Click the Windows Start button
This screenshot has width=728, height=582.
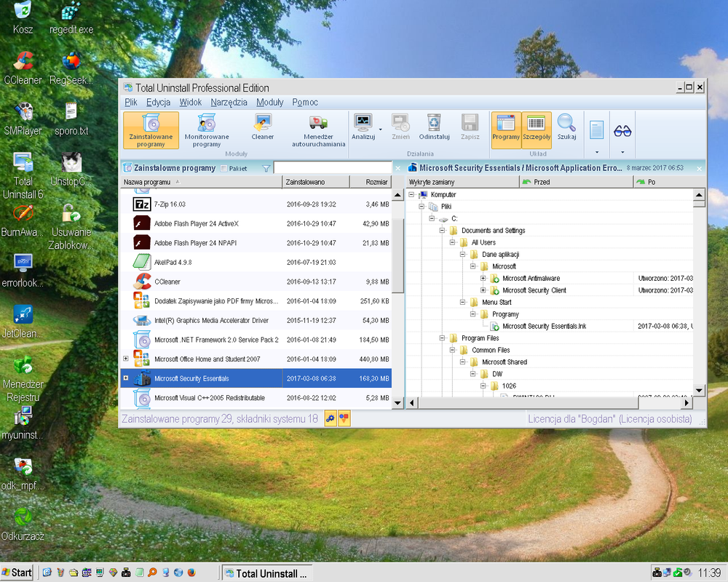click(17, 573)
